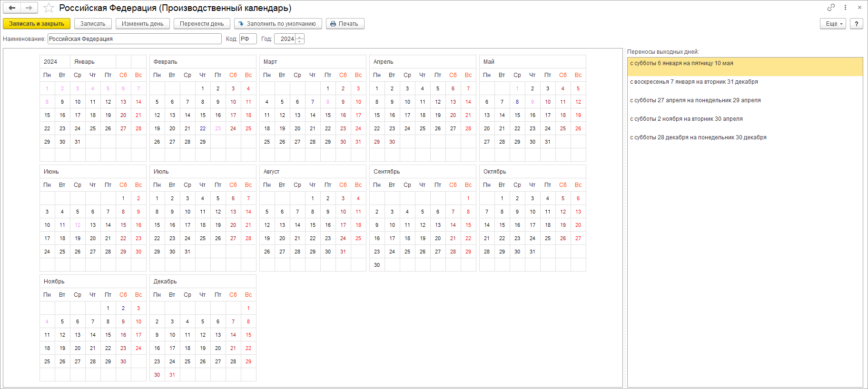This screenshot has height=389, width=868.
Task: Click the Июль month header
Action: (203, 172)
